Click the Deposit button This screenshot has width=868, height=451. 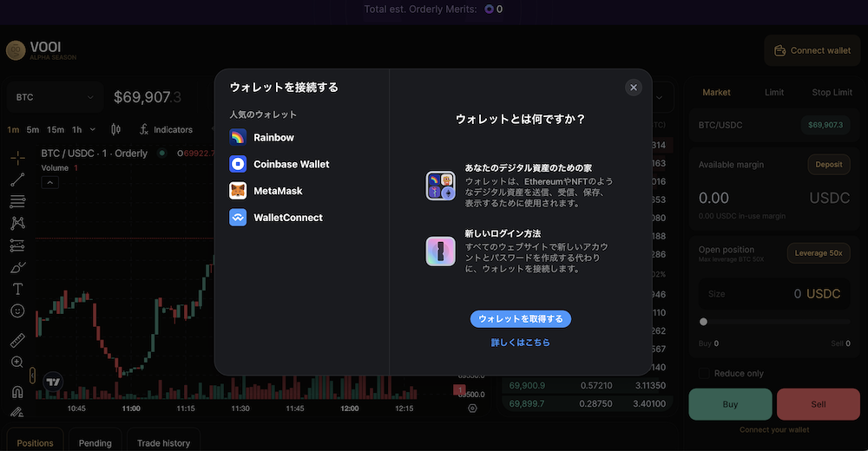pos(829,164)
